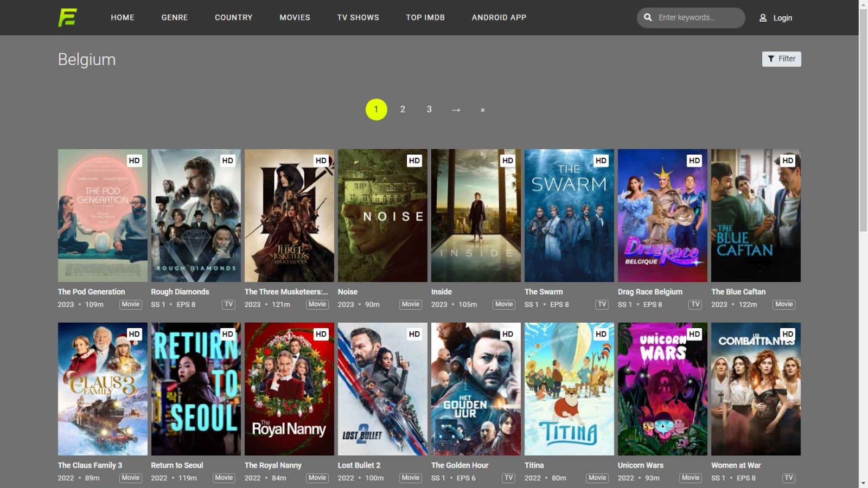
Task: Open the Genre menu
Action: coord(175,17)
